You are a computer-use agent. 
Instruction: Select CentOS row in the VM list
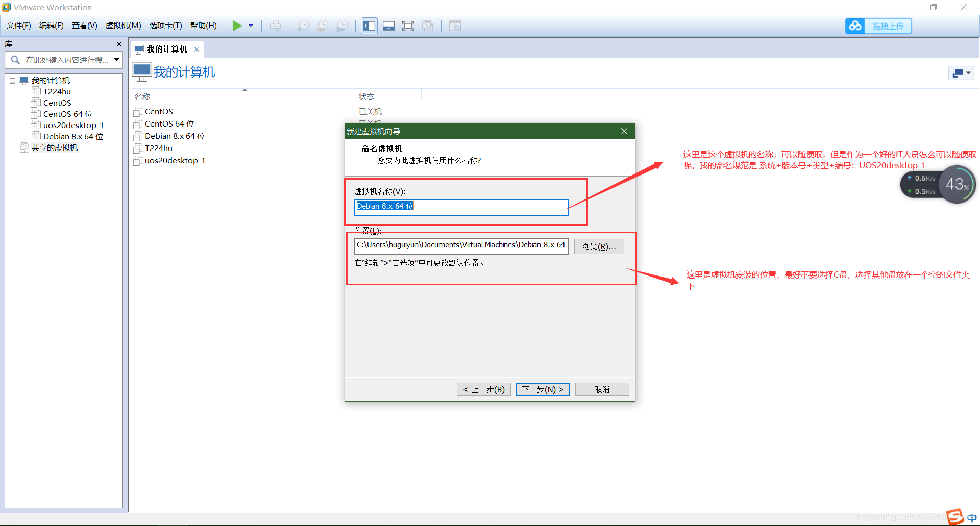pyautogui.click(x=159, y=112)
